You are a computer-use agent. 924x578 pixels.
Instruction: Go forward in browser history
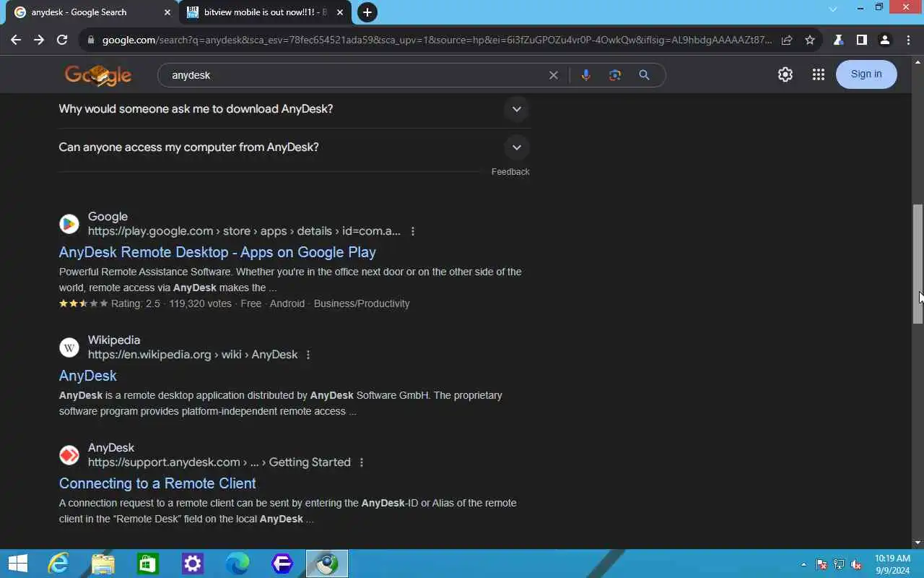coord(39,40)
